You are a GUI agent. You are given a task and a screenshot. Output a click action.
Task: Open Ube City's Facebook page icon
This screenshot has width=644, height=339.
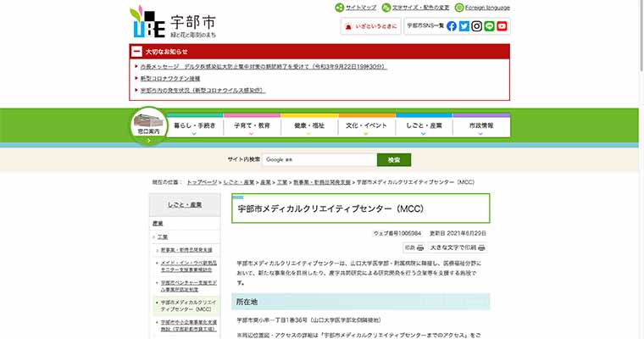(452, 26)
